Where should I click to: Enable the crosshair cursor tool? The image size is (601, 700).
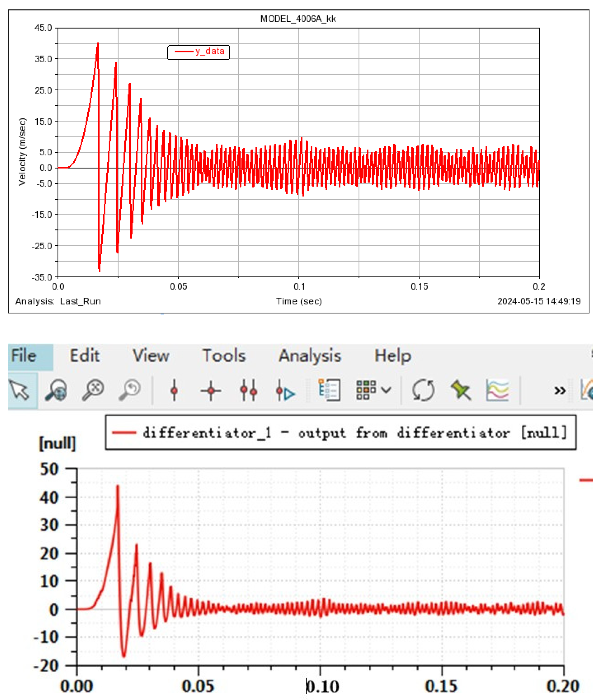point(211,390)
